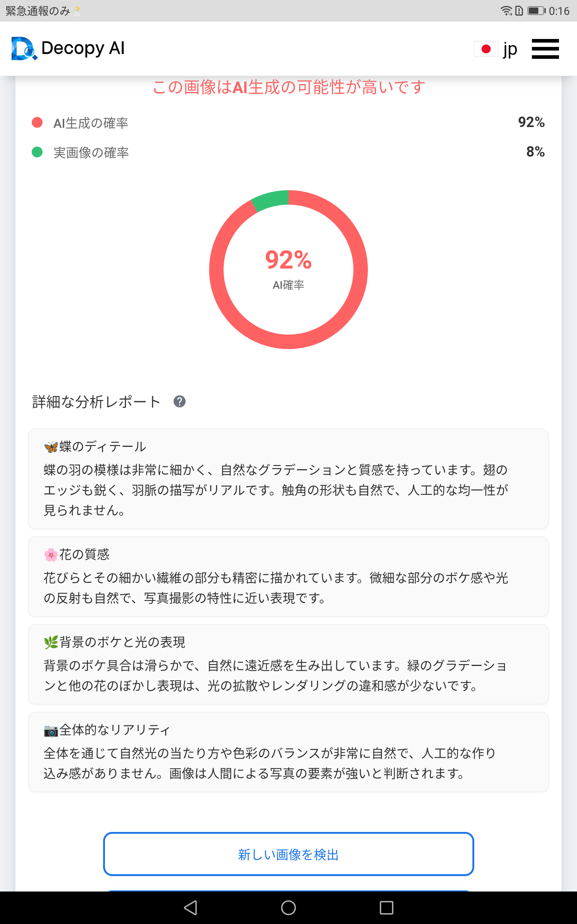
Task: Tap the recent apps square button
Action: [386, 908]
